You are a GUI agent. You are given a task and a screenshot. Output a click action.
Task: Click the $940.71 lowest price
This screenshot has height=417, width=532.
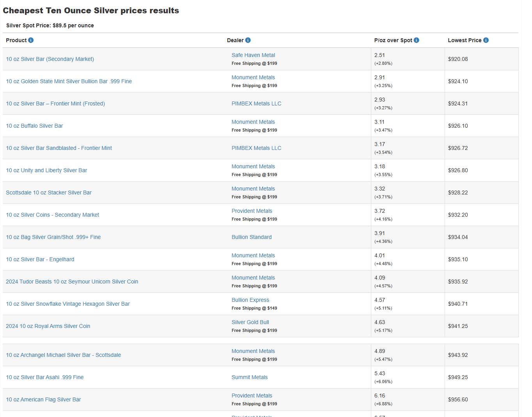tap(458, 304)
